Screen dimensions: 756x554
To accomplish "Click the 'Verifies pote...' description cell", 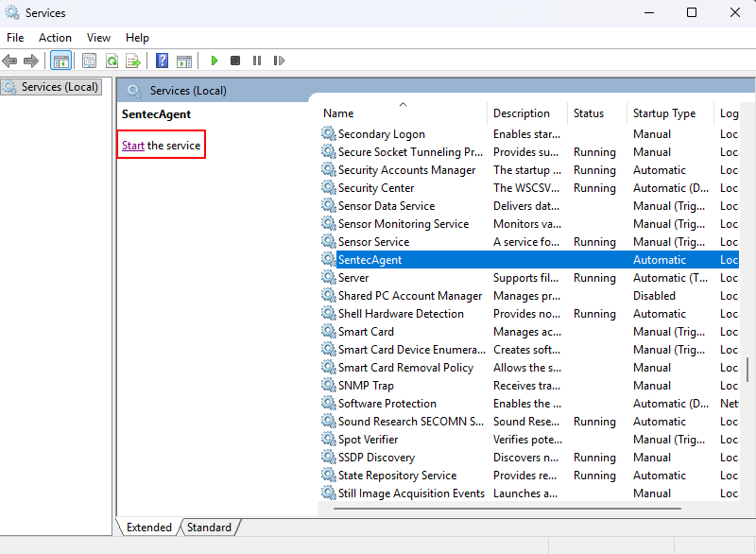I will click(527, 440).
